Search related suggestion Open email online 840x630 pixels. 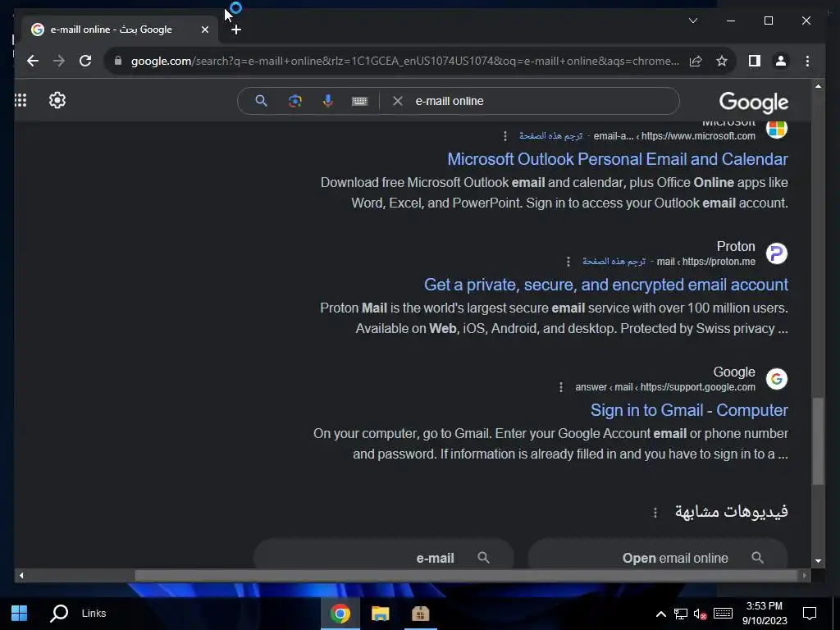[x=658, y=554]
